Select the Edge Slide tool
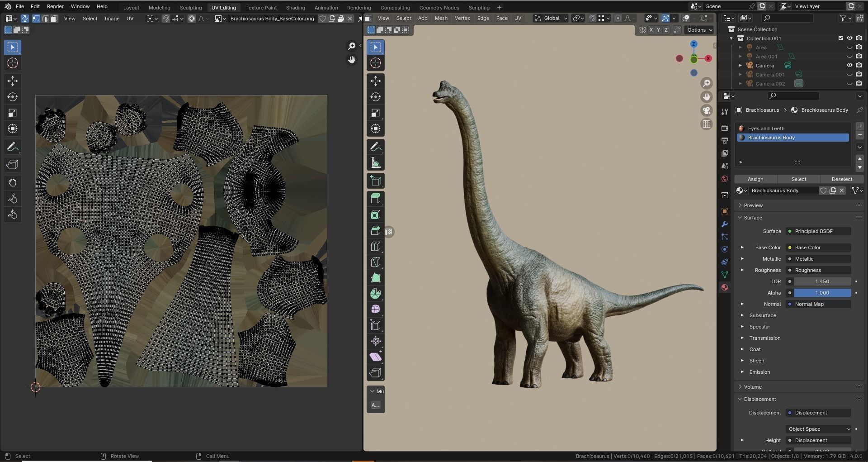Screen dimensions: 868x462 (x=376, y=325)
